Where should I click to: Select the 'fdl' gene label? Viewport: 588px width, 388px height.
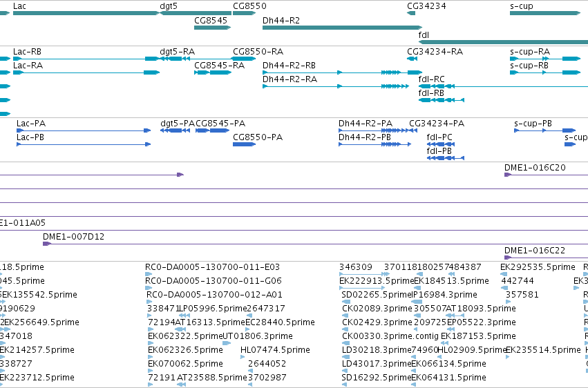(424, 35)
